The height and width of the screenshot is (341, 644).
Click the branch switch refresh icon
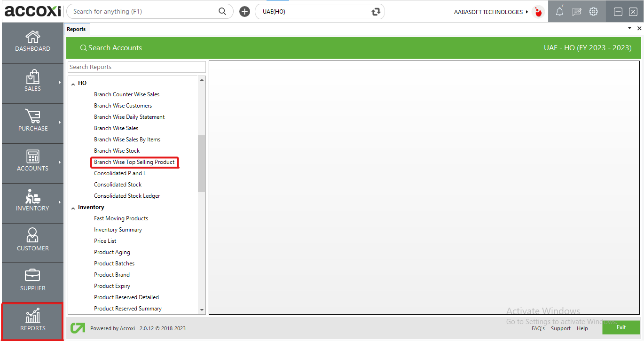376,12
